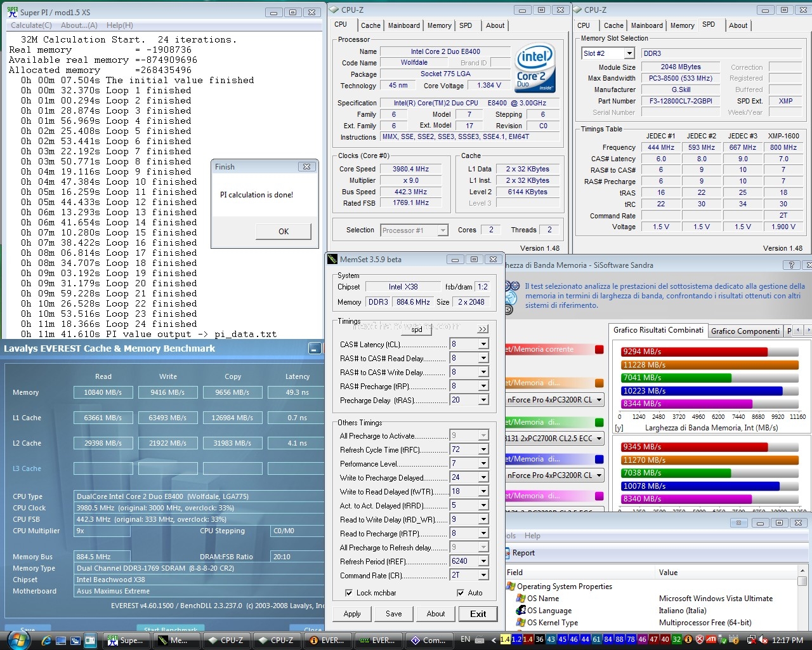
Task: Open the 'Com...' taskbar button
Action: tap(428, 640)
